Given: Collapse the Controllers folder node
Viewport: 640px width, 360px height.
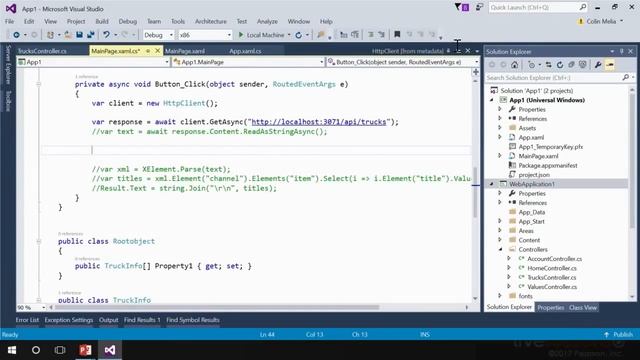Looking at the screenshot, I should click(500, 249).
